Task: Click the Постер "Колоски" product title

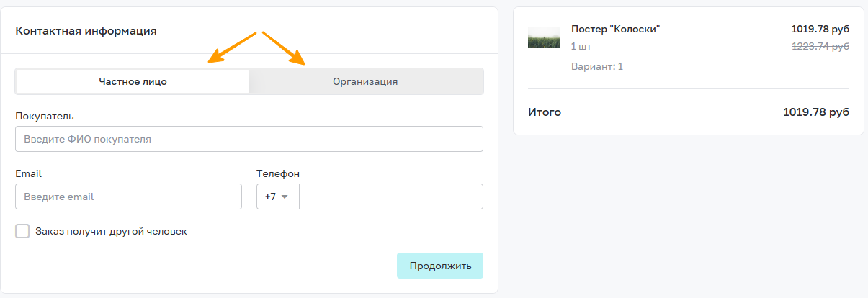Action: [616, 29]
